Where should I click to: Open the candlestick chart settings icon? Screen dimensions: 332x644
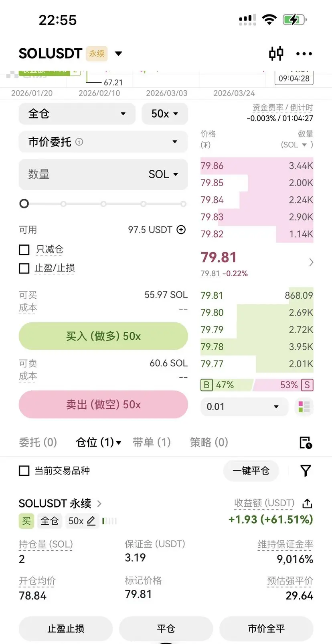(276, 53)
